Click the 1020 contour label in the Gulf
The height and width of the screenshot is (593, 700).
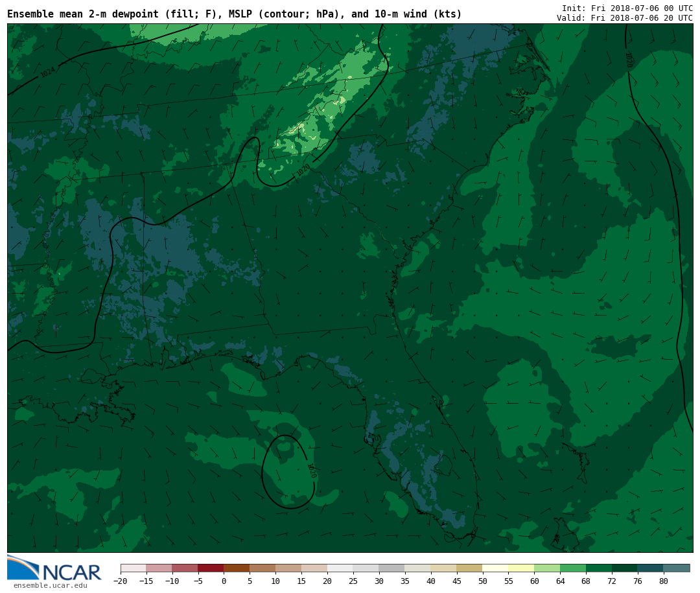coord(312,471)
